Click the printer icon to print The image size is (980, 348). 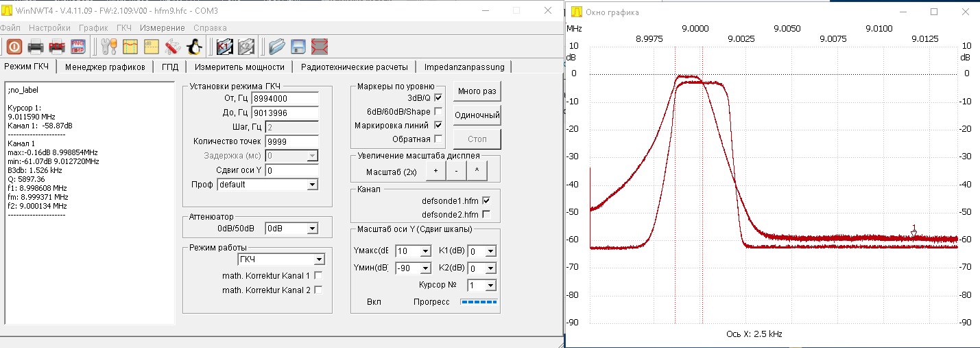pos(36,47)
